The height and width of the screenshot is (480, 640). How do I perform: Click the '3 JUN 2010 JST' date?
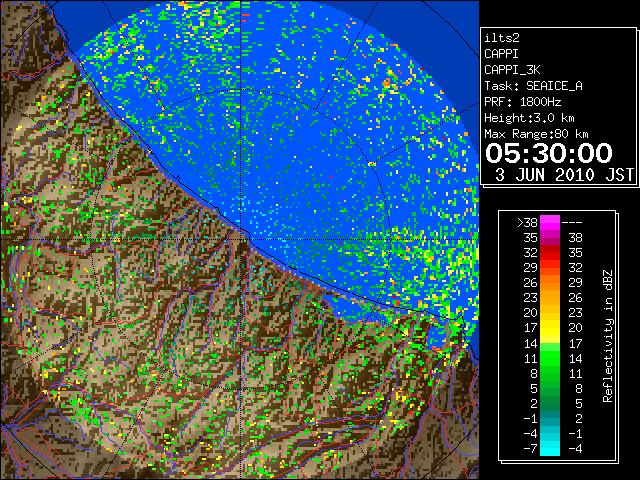click(x=564, y=175)
